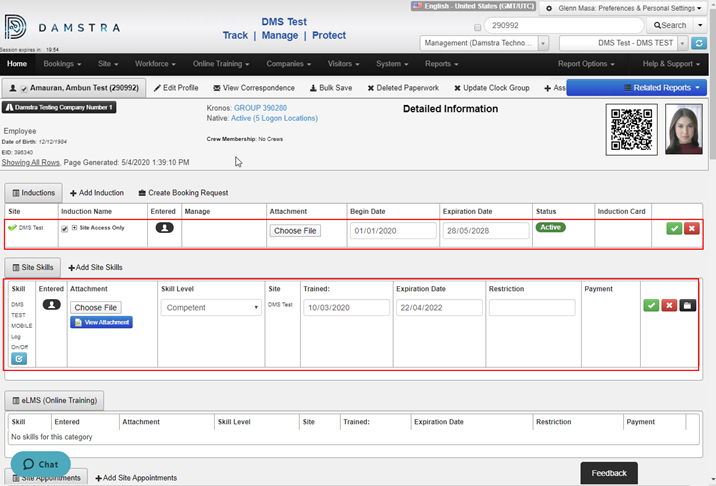Open the QR code image
Viewport: 716px width, 486px height.
point(632,129)
